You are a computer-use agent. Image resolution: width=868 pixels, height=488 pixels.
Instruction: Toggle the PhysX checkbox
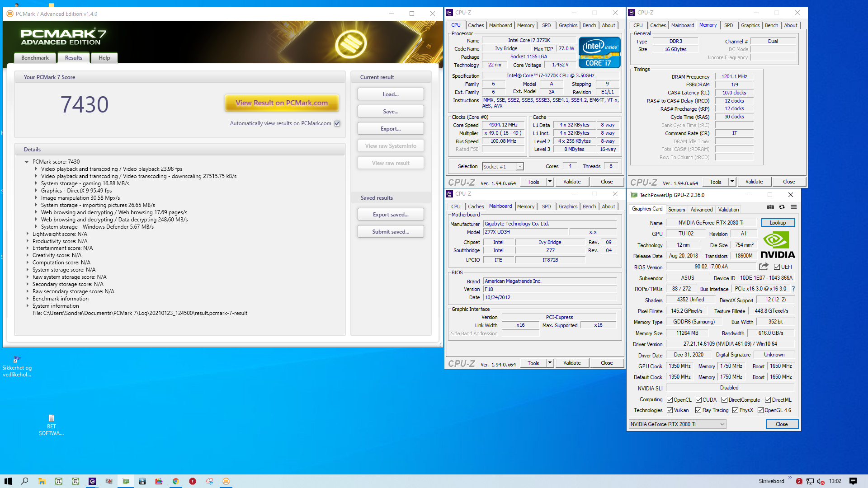pyautogui.click(x=735, y=410)
